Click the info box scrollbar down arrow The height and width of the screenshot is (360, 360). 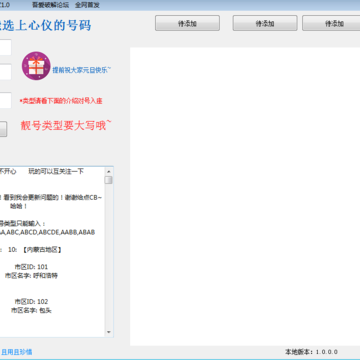point(108,332)
